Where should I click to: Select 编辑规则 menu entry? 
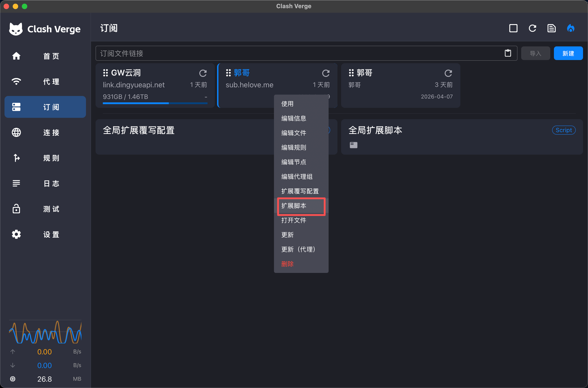[x=301, y=147]
